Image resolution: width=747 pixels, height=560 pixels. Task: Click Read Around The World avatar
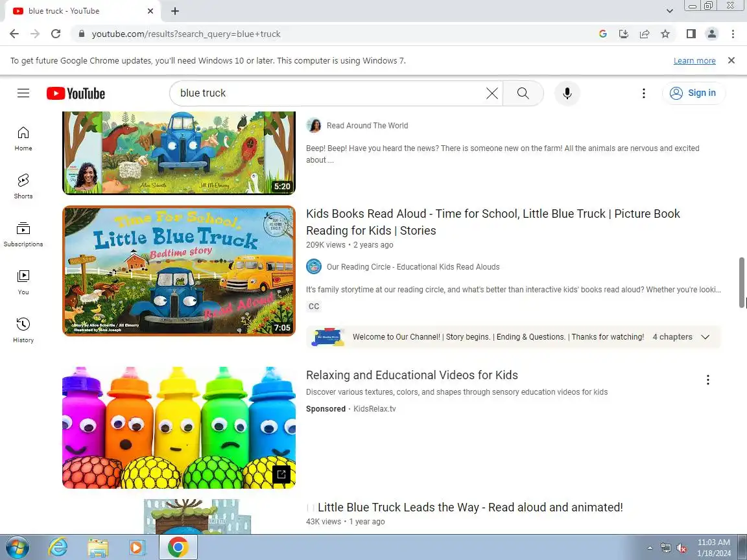click(x=313, y=126)
